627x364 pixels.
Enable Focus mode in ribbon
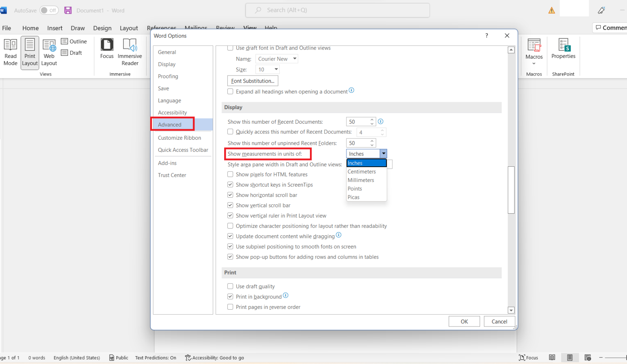coord(107,49)
